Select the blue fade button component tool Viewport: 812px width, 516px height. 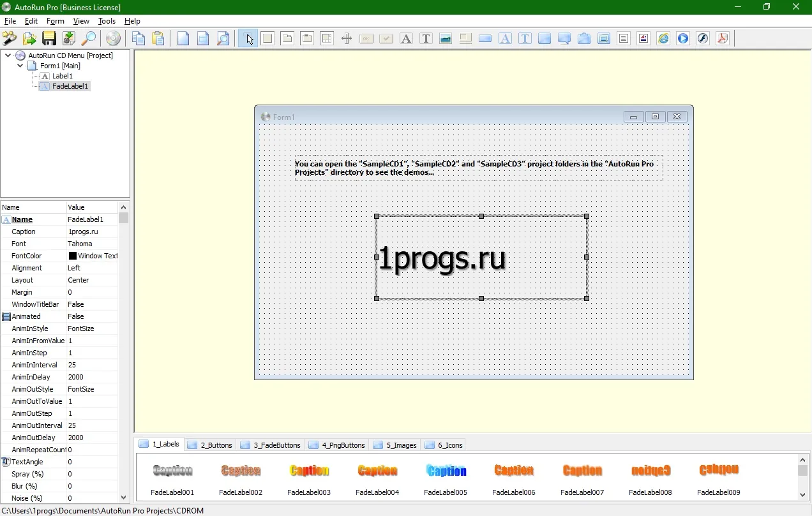click(x=485, y=38)
